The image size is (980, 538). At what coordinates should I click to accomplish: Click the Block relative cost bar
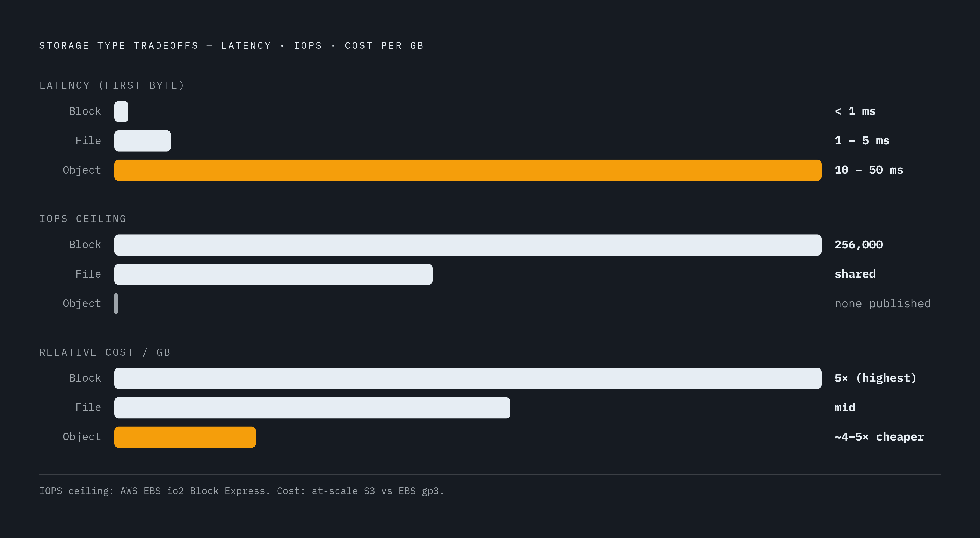468,378
